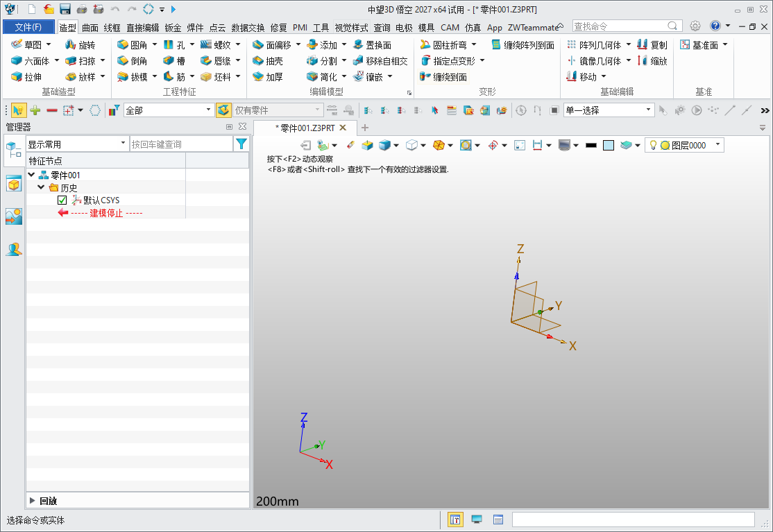Select the 旋转 (Revolve) tool

pos(80,45)
